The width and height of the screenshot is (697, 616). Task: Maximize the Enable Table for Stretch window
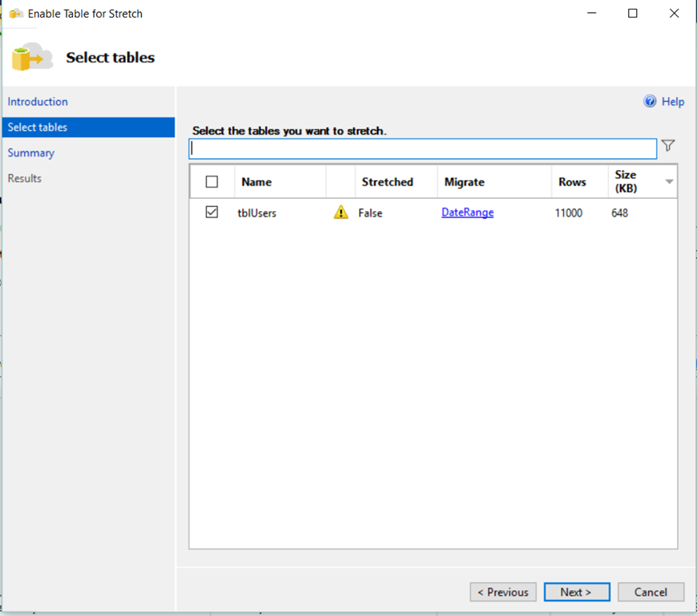(633, 14)
